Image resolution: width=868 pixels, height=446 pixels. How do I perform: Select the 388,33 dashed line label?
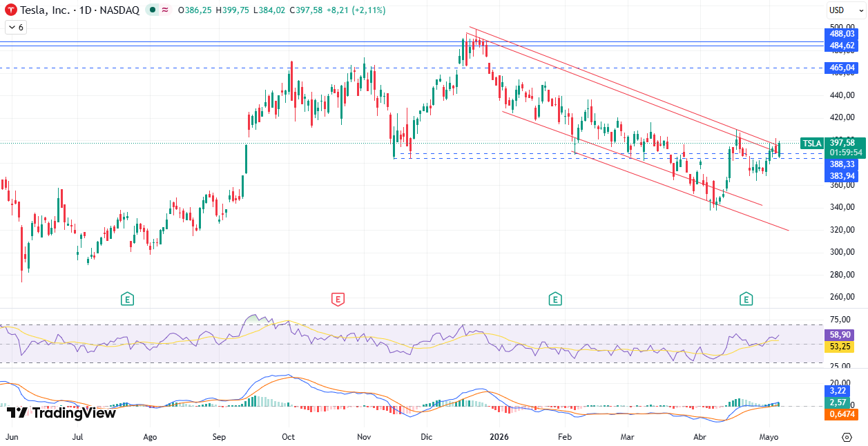click(842, 164)
